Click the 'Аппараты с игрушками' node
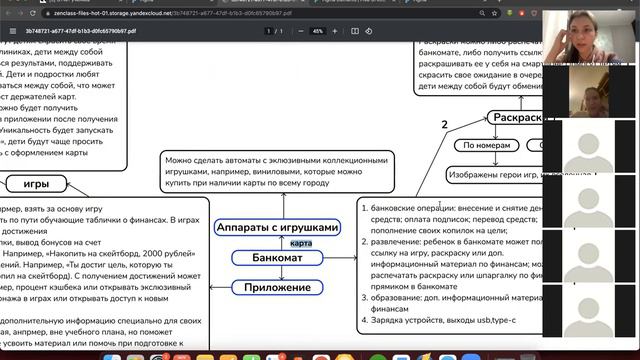640x360 pixels. 278,227
